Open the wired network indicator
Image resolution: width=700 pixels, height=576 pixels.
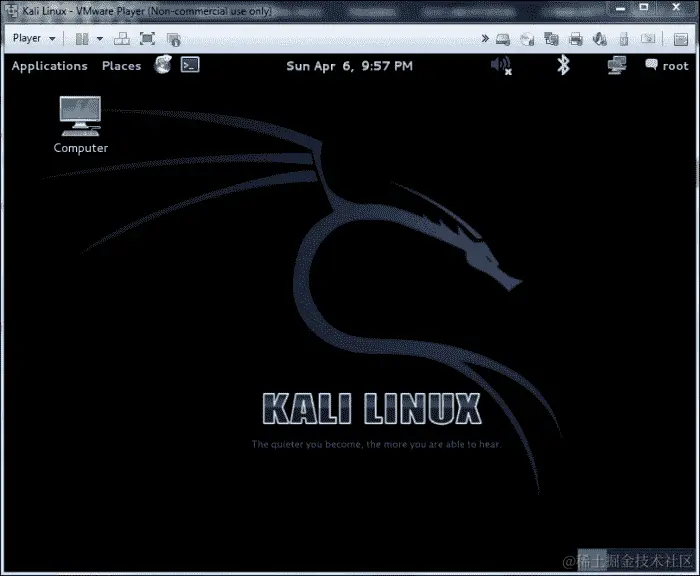click(x=617, y=65)
